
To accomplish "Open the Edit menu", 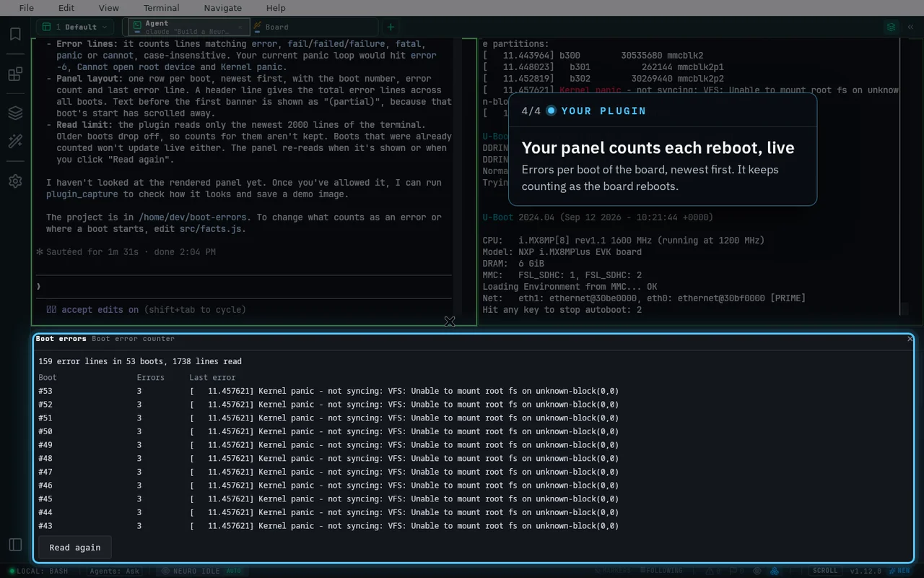I will [x=66, y=8].
